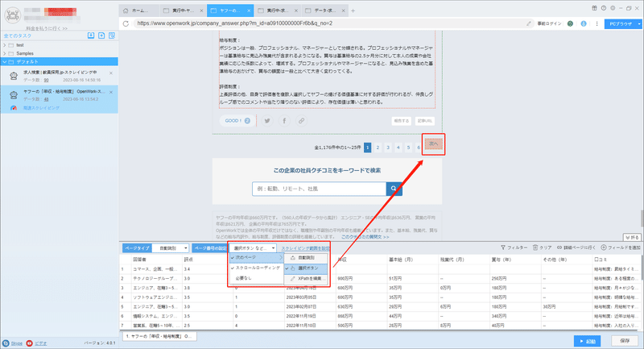
Task: Click the user avatar crab logo
Action: pos(13,15)
